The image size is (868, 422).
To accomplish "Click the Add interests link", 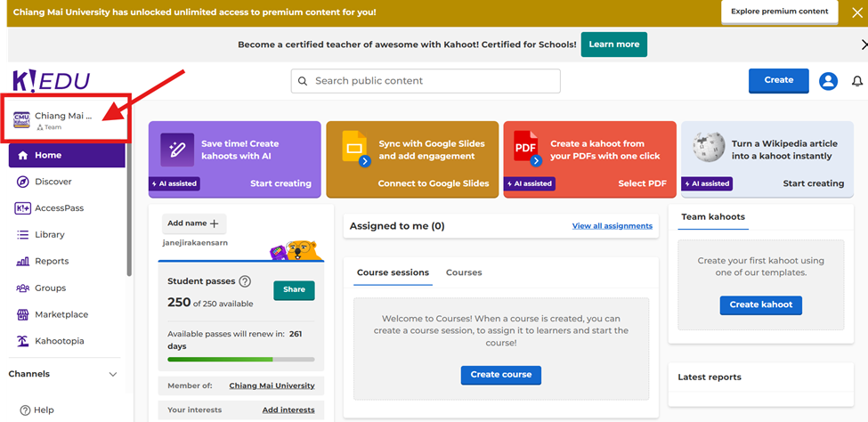I will coord(288,410).
